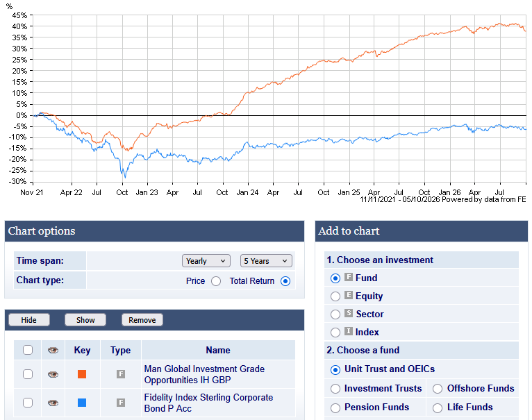Screen dimensions: 532x420
Task: Open the 5 Years duration dropdown
Action: point(266,261)
